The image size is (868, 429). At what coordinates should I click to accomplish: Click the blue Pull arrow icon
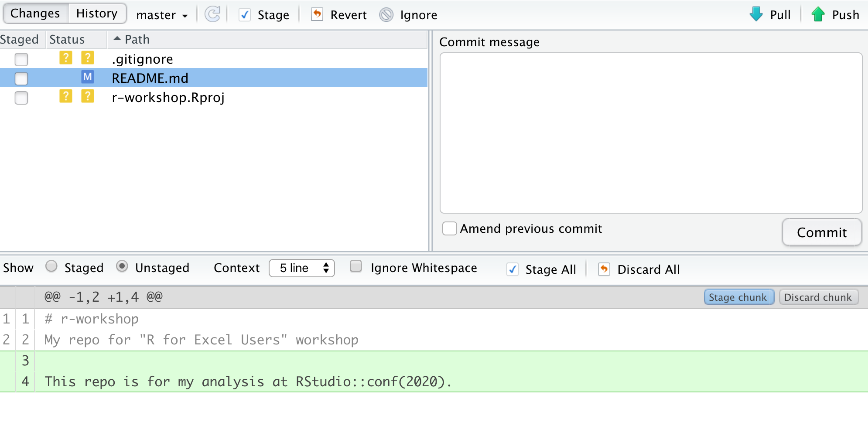[756, 14]
